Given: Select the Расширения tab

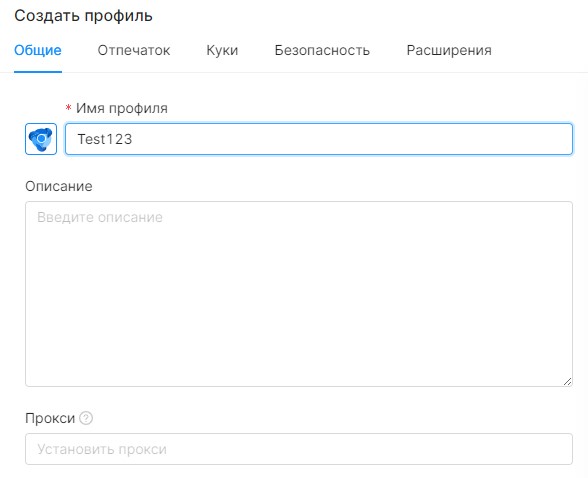Looking at the screenshot, I should pyautogui.click(x=449, y=50).
